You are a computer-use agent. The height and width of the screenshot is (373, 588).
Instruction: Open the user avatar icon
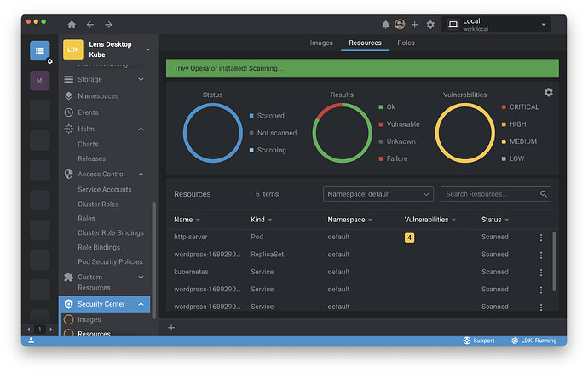[400, 25]
